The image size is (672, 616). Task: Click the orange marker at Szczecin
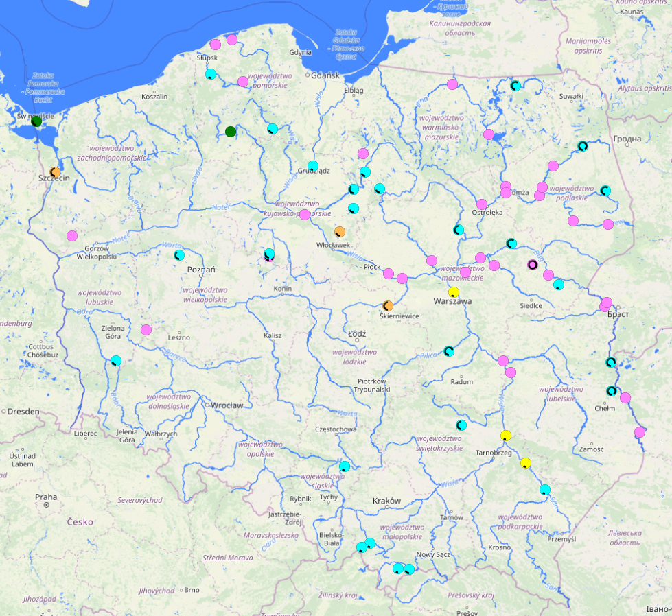click(x=55, y=171)
